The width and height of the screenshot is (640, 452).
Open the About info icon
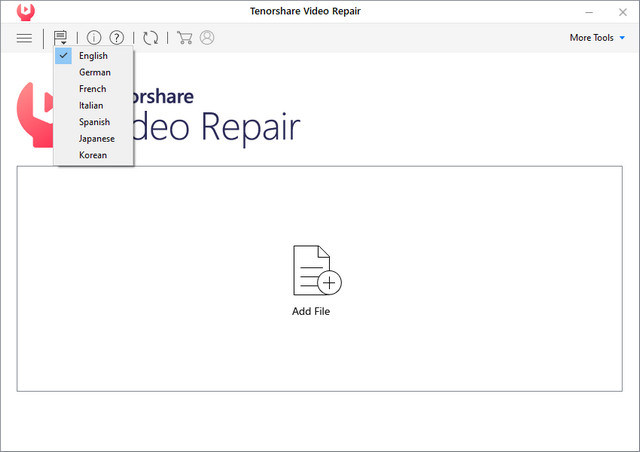tap(94, 38)
